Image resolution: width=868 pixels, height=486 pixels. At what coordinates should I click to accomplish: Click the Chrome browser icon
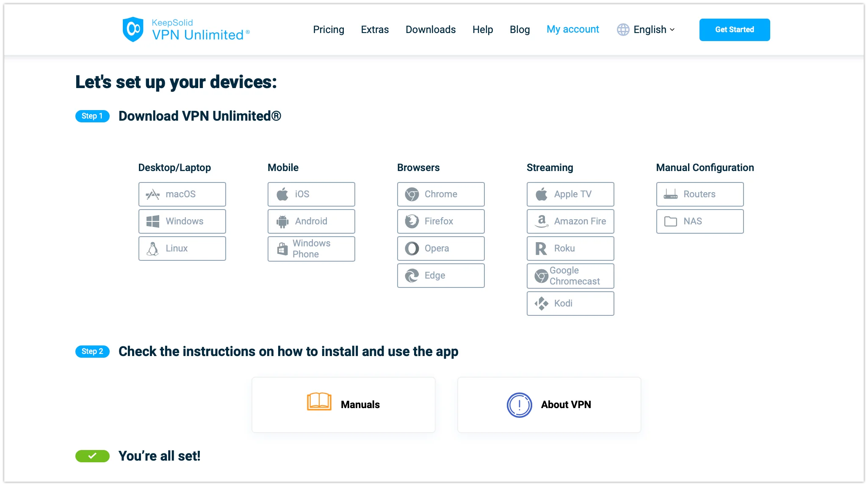coord(412,194)
